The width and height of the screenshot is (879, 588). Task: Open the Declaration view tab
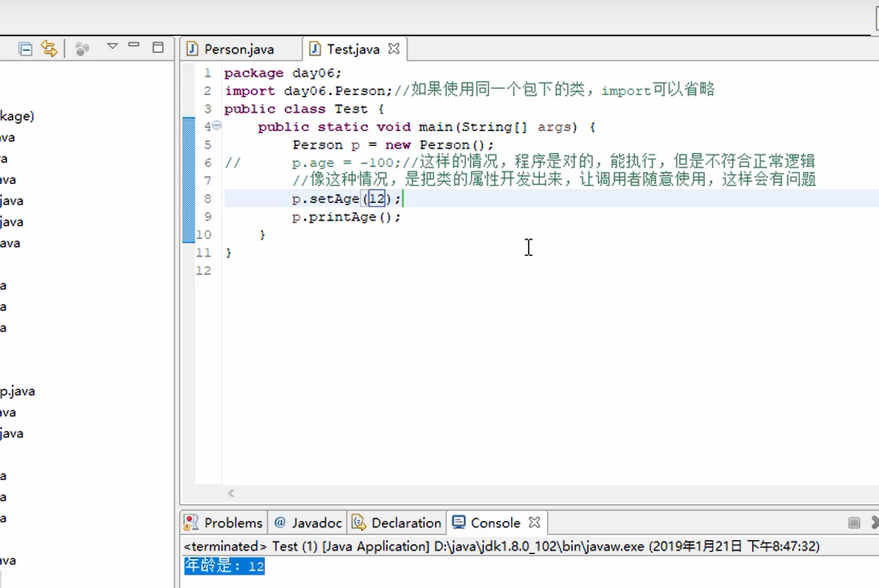(x=397, y=523)
